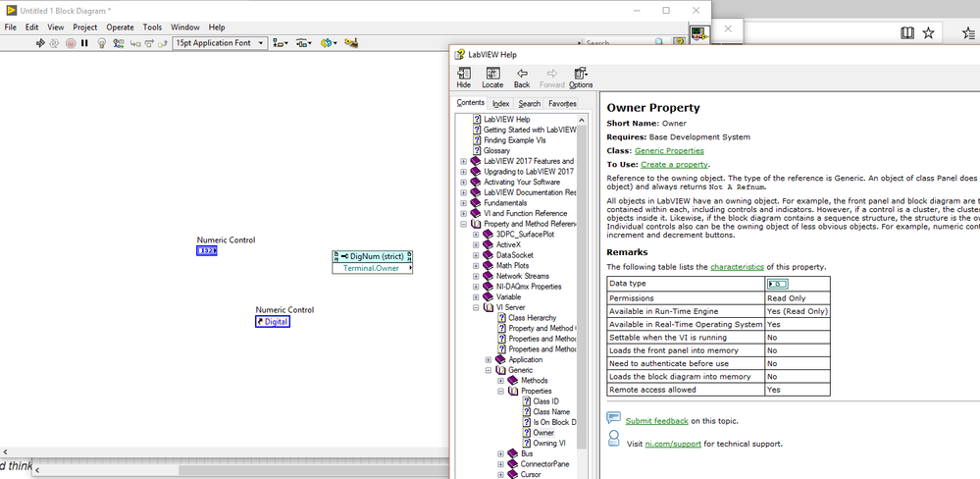Click the Run arrow in block diagram toolbar
The height and width of the screenshot is (479, 980).
(40, 43)
